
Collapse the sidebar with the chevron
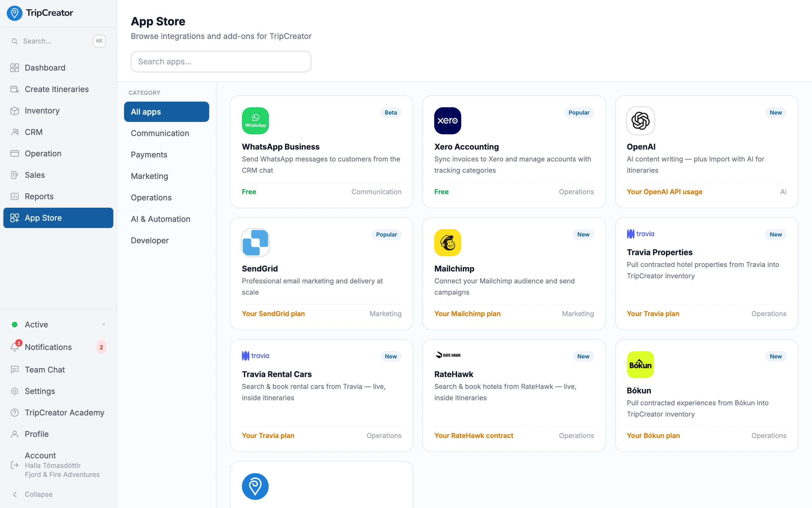[15, 494]
